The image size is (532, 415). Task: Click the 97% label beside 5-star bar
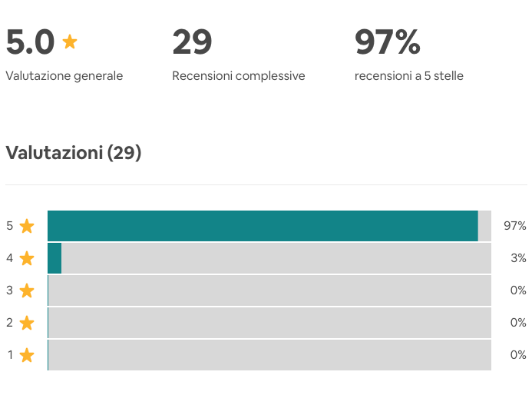(x=514, y=226)
